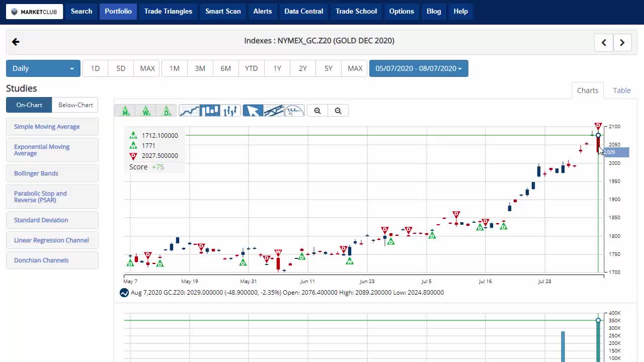Open the Search menu
Image resolution: width=644 pixels, height=362 pixels.
[x=82, y=11]
